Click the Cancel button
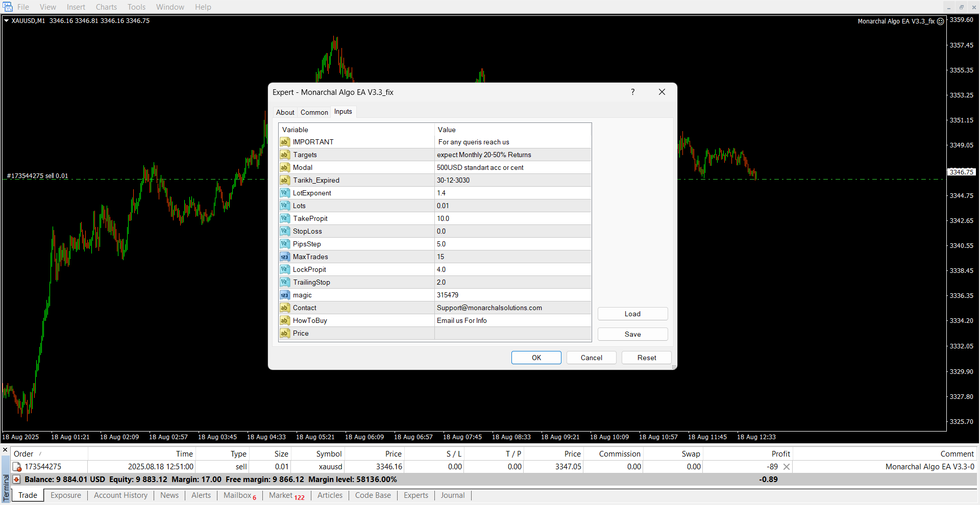 click(592, 358)
